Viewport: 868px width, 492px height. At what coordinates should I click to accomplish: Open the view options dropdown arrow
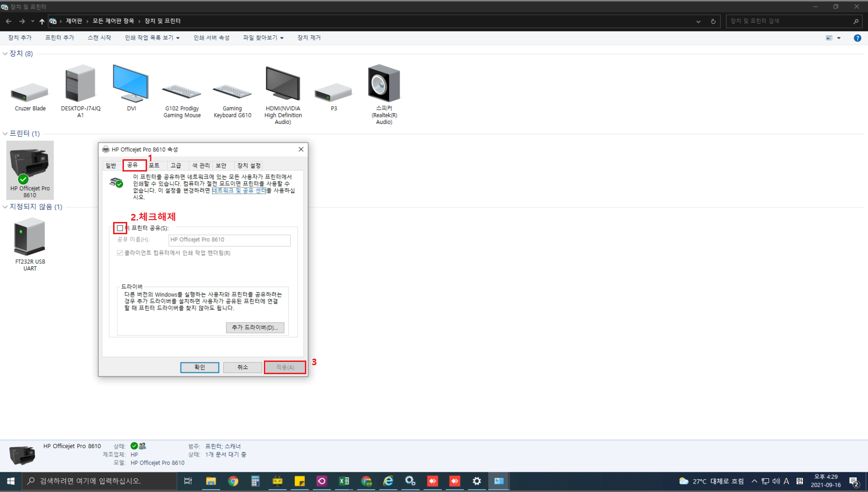839,38
